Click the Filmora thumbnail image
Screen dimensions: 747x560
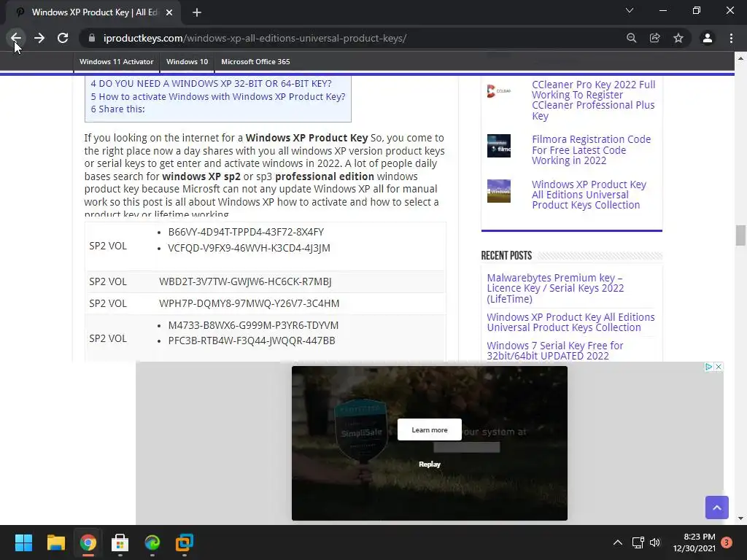click(499, 146)
